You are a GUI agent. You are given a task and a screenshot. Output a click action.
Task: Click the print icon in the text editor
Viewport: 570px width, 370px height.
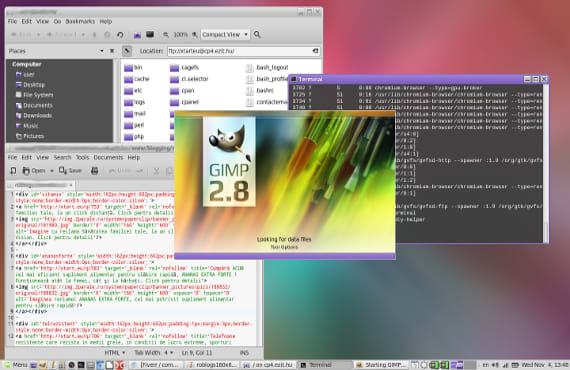coord(95,170)
